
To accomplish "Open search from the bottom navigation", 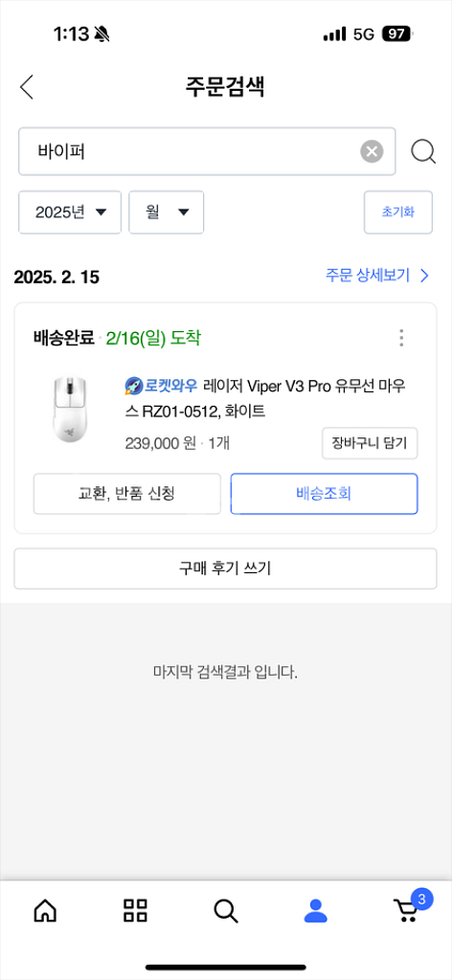I will (226, 911).
